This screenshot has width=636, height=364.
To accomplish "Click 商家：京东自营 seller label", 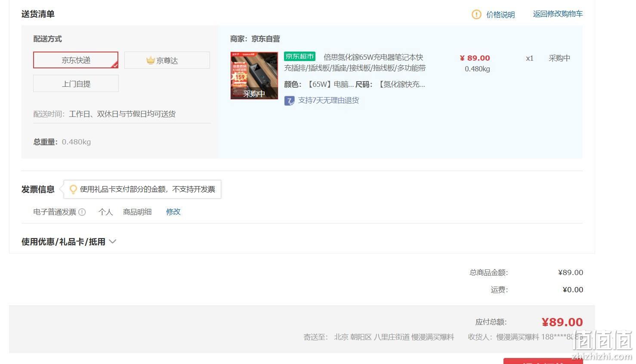I will click(x=255, y=39).
